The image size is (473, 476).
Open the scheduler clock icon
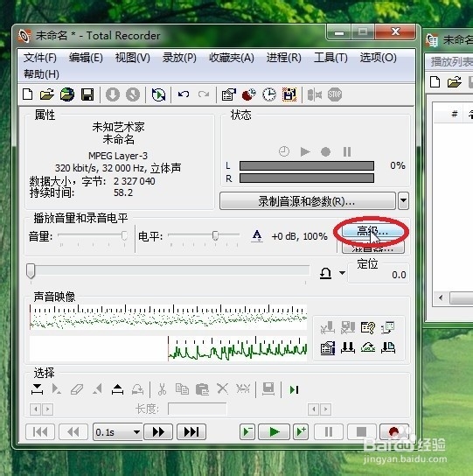269,94
